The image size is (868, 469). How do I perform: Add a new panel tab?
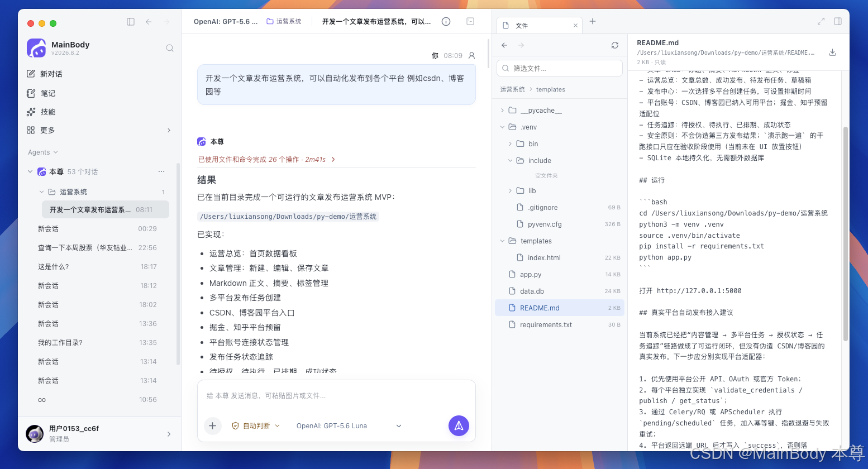593,22
